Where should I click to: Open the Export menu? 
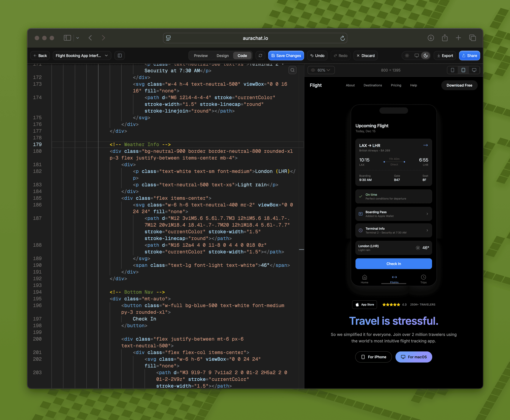(x=445, y=56)
